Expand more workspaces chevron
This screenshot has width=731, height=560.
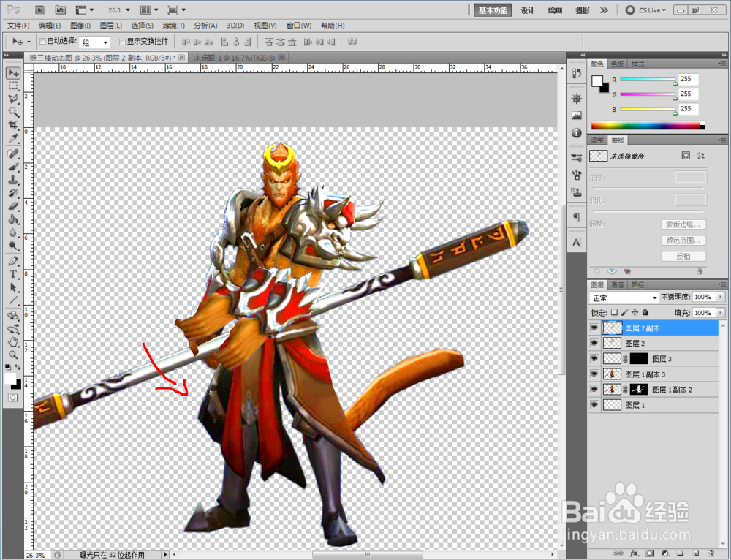click(x=605, y=10)
